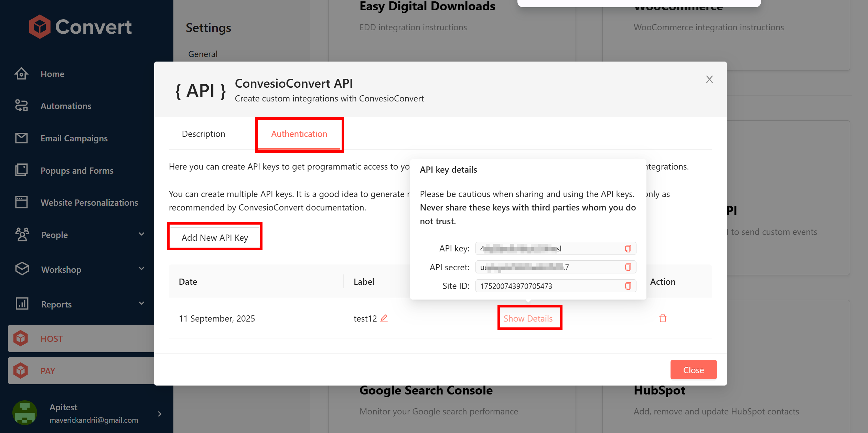The height and width of the screenshot is (433, 868).
Task: Open Home from the sidebar
Action: [x=52, y=74]
